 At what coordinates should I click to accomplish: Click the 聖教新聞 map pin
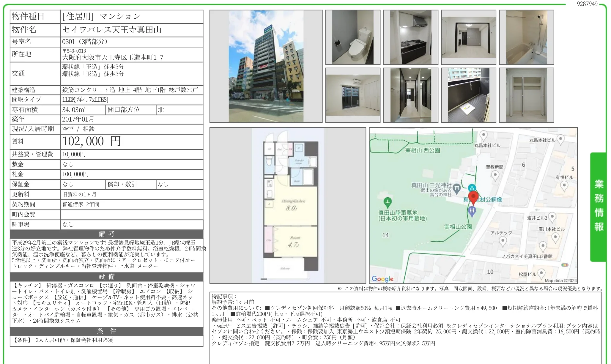[x=495, y=175]
